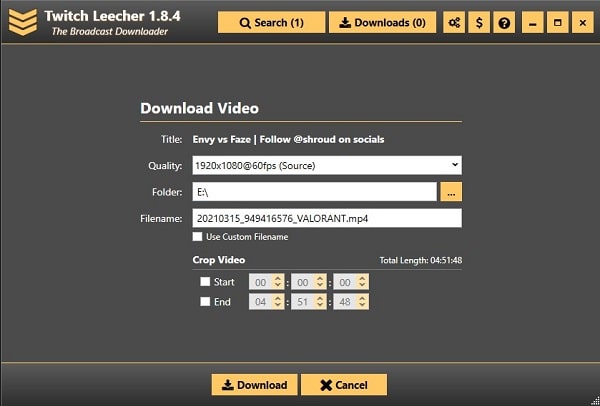Click the video title Envy vs Faze text
This screenshot has width=600, height=406.
point(289,139)
